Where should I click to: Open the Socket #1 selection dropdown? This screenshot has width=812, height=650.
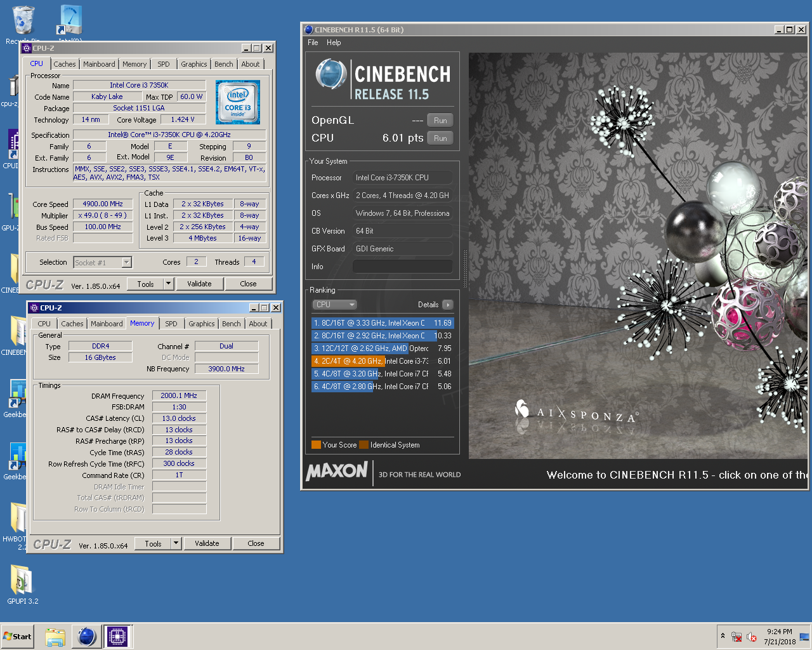102,262
